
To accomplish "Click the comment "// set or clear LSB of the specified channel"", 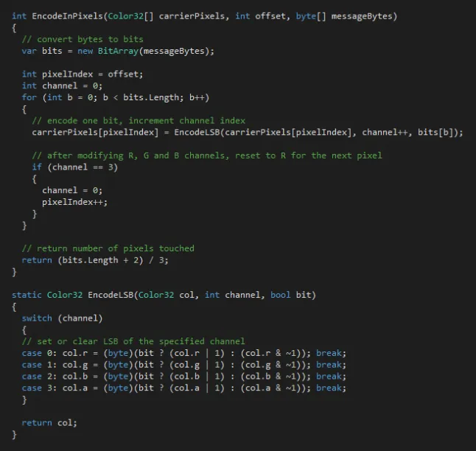I will 133,342.
